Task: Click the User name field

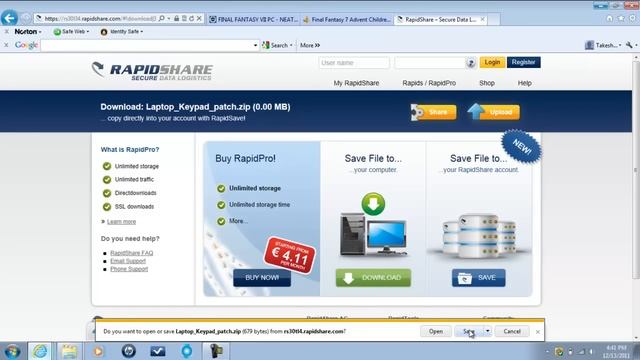Action: 354,63
